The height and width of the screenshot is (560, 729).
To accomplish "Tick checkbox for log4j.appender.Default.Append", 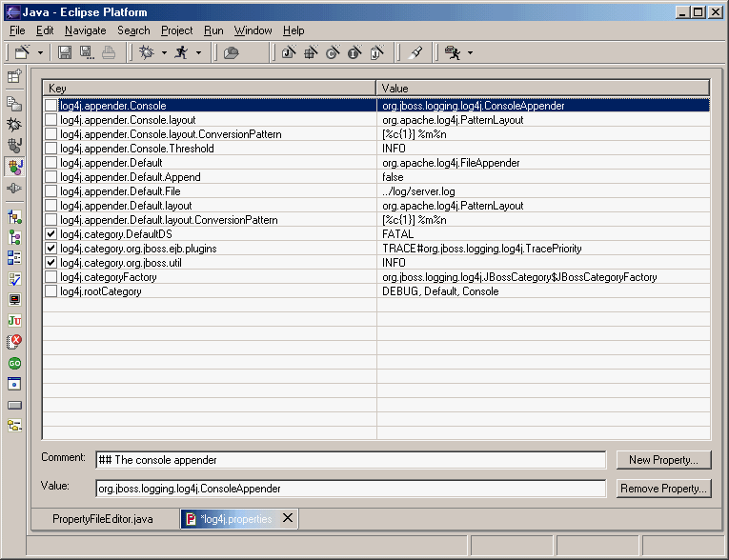I will tap(51, 177).
